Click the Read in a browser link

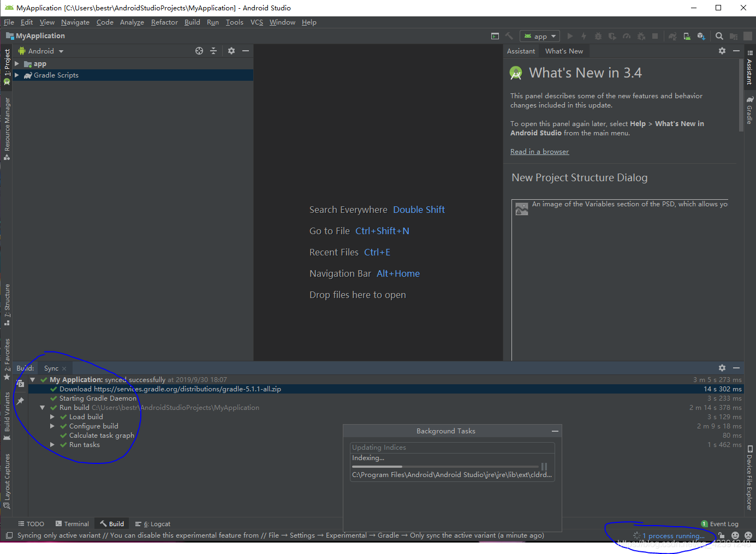coord(539,151)
